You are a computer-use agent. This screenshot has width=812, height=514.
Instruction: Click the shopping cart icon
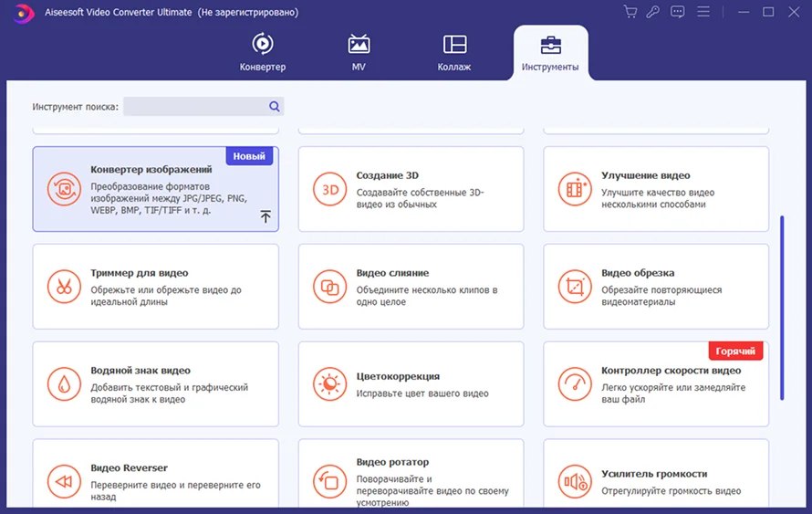[x=630, y=11]
